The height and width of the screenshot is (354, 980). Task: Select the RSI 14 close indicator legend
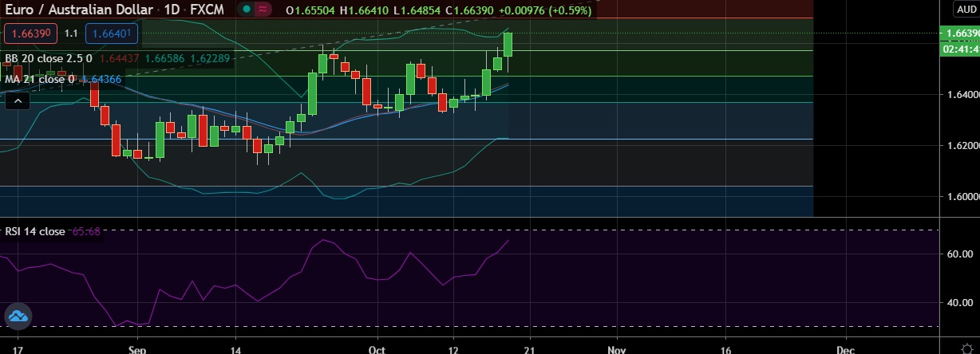pyautogui.click(x=35, y=231)
